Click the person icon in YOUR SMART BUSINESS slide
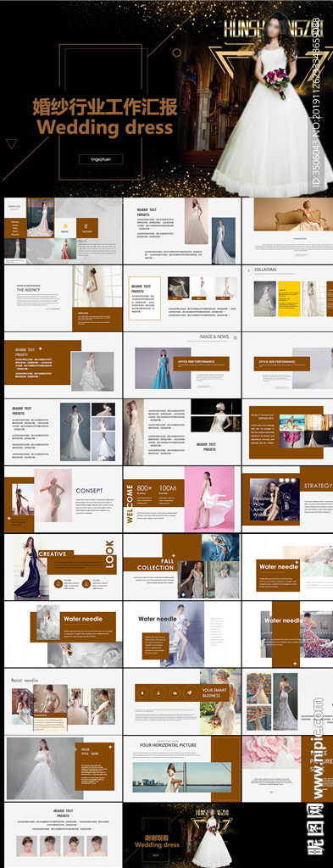 tap(158, 692)
